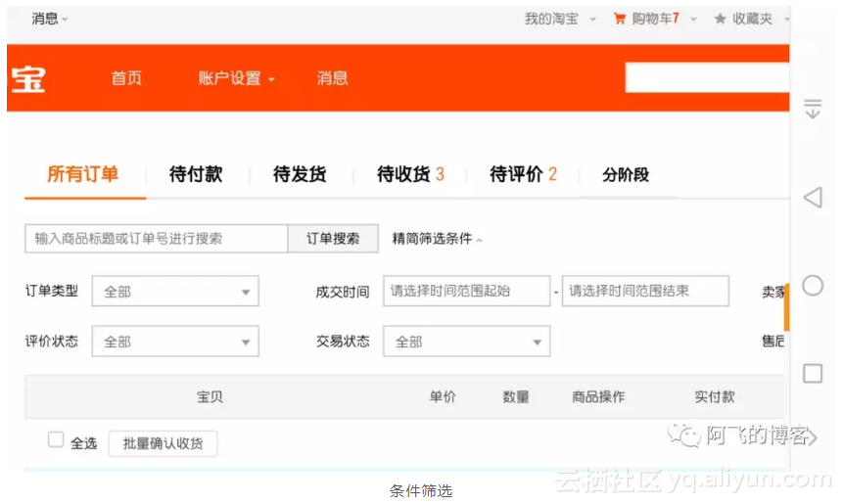This screenshot has height=504, width=843.
Task: Click the 单价 column header
Action: 443,397
